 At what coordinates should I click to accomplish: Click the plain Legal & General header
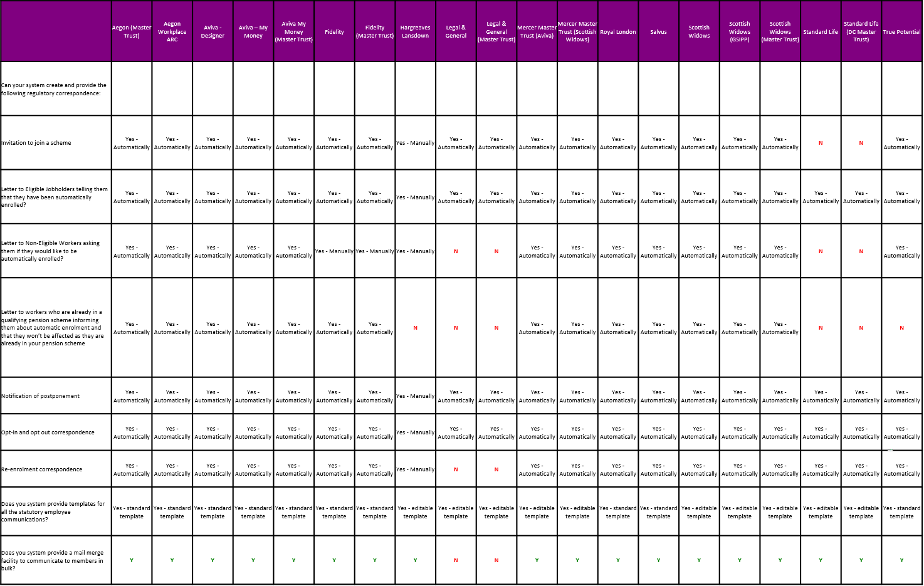pyautogui.click(x=456, y=31)
